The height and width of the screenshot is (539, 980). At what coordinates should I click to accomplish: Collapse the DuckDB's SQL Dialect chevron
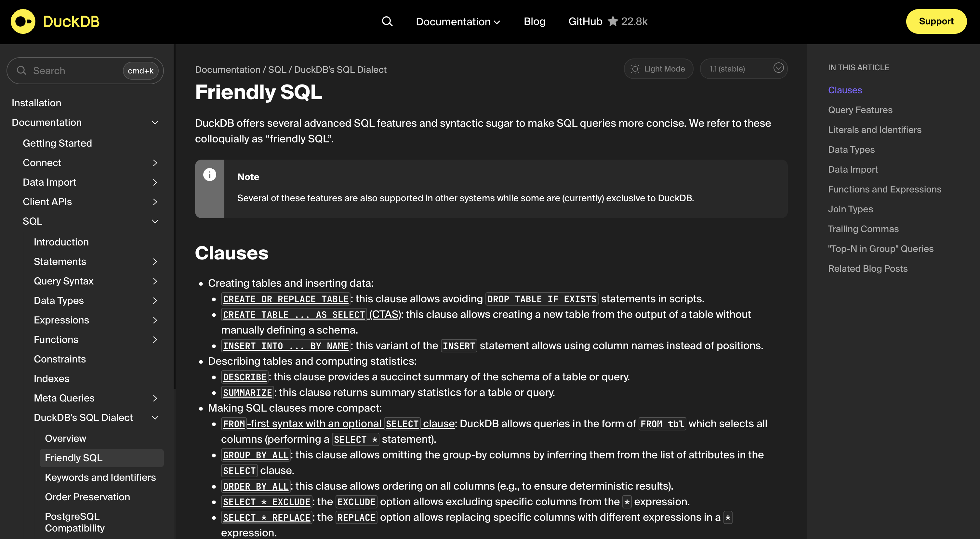155,418
